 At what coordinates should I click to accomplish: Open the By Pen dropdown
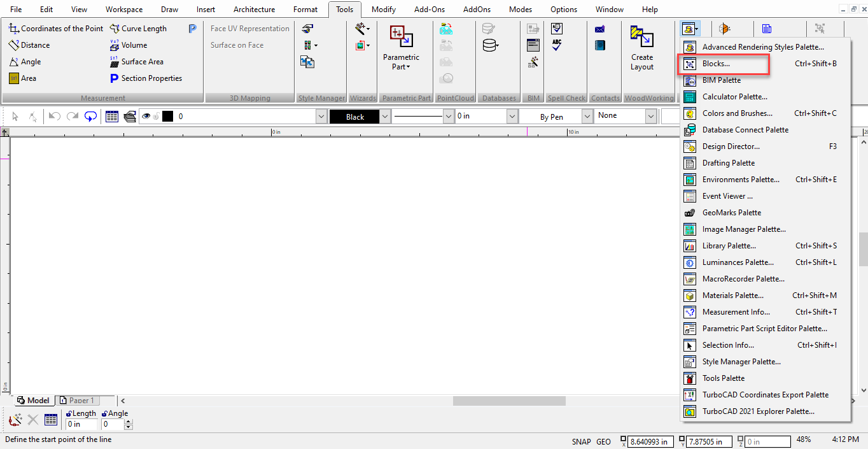586,117
